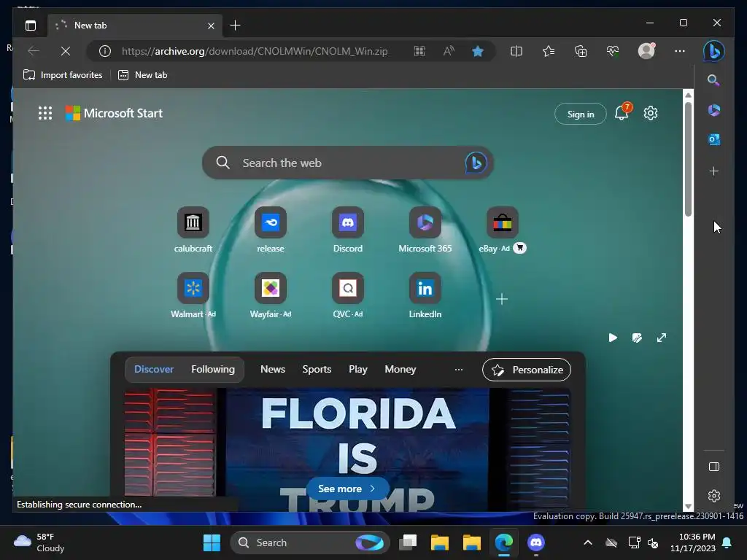
Task: Click the taskbar Search box
Action: [309, 542]
